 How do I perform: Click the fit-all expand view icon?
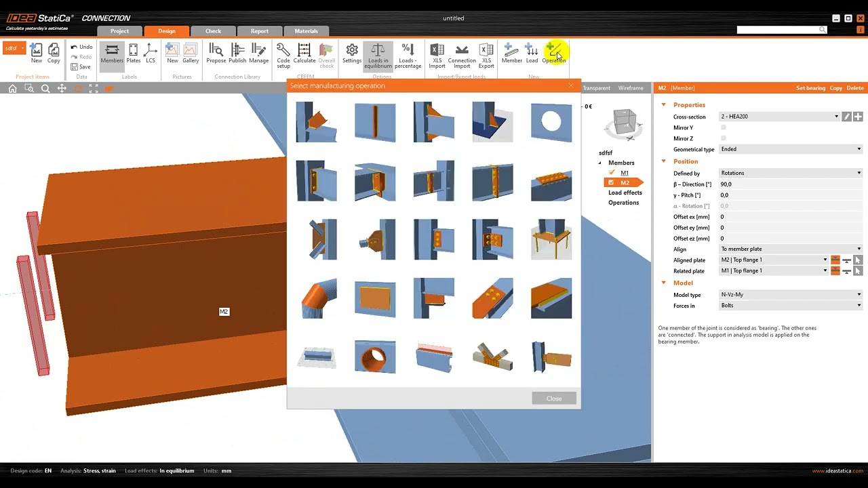point(94,88)
